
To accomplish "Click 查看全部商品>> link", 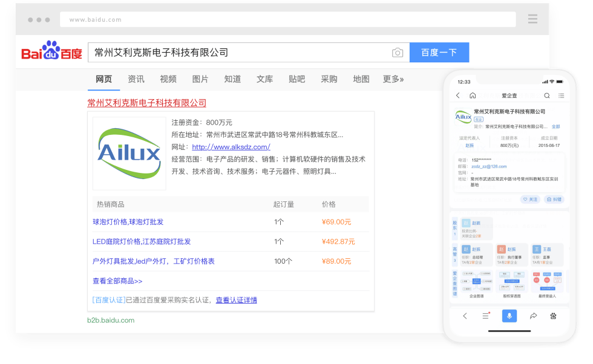I will pyautogui.click(x=117, y=281).
